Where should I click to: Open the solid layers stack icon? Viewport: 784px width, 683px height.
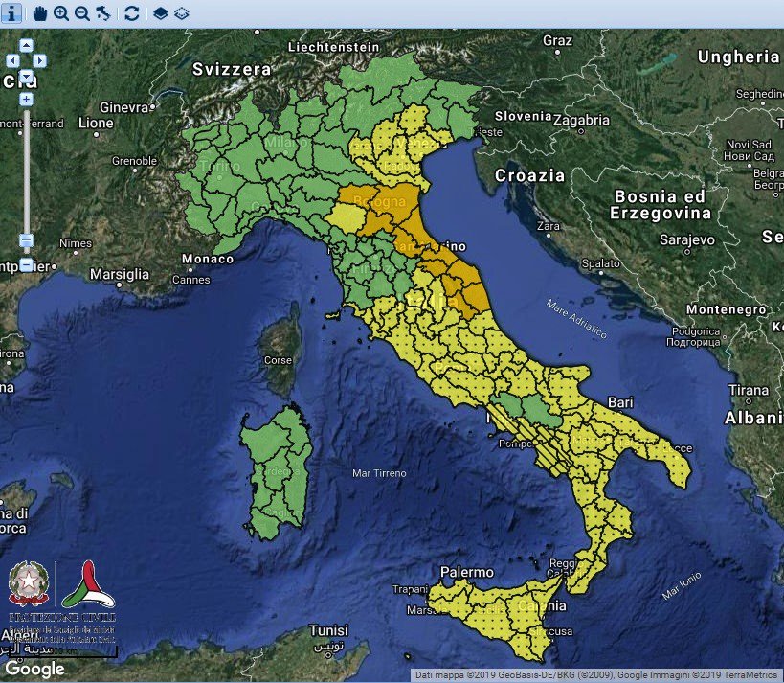[x=160, y=13]
